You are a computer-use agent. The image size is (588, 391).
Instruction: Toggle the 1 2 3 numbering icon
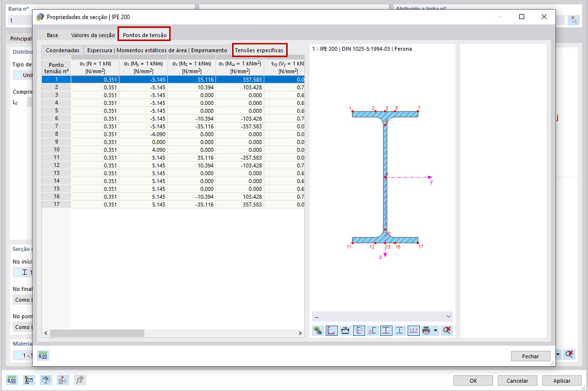coord(413,330)
